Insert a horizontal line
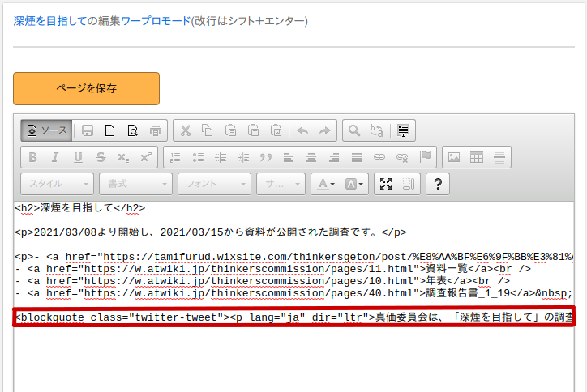 [499, 157]
